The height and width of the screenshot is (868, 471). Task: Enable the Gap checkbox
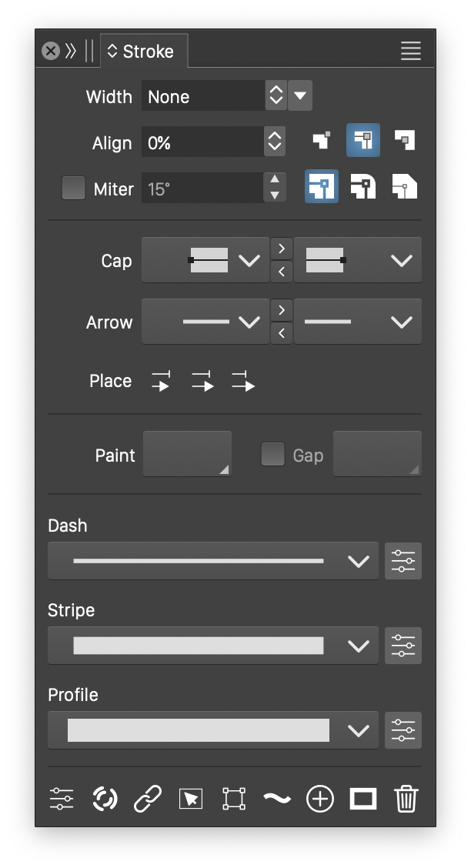pyautogui.click(x=272, y=455)
